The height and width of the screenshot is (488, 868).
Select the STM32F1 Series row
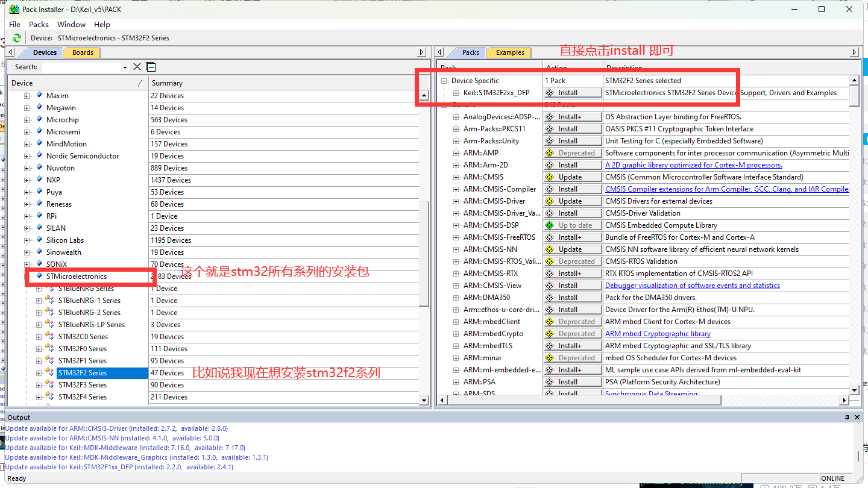pos(82,360)
